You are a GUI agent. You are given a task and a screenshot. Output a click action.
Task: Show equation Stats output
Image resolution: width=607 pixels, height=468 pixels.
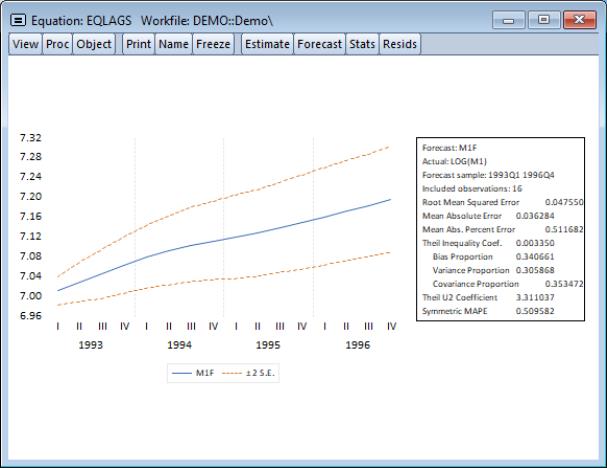click(362, 44)
